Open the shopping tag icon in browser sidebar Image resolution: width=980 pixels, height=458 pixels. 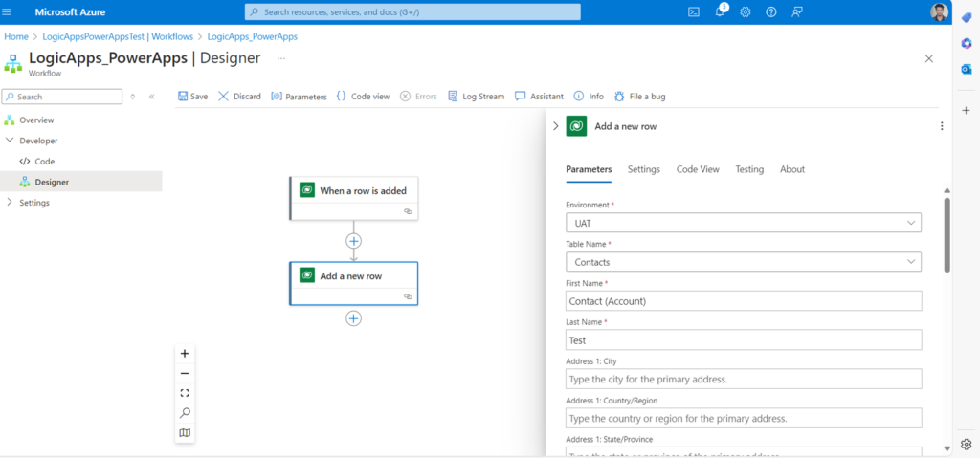coord(967,18)
